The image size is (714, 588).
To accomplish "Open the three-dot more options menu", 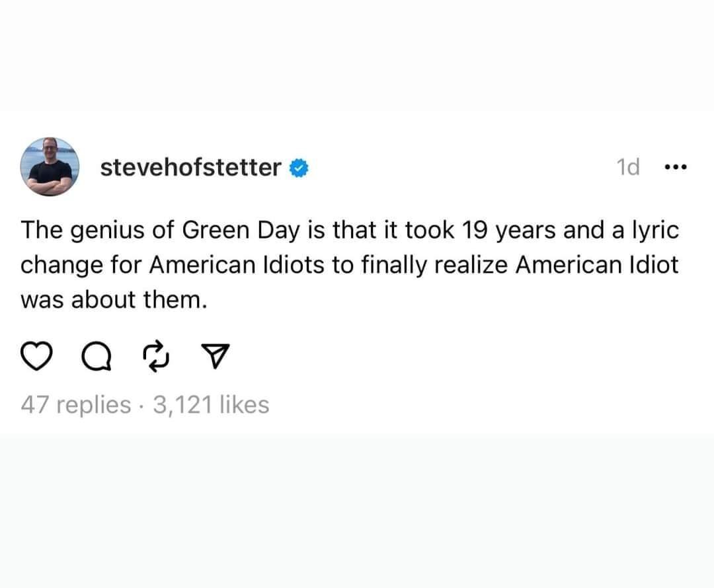I will 676,168.
